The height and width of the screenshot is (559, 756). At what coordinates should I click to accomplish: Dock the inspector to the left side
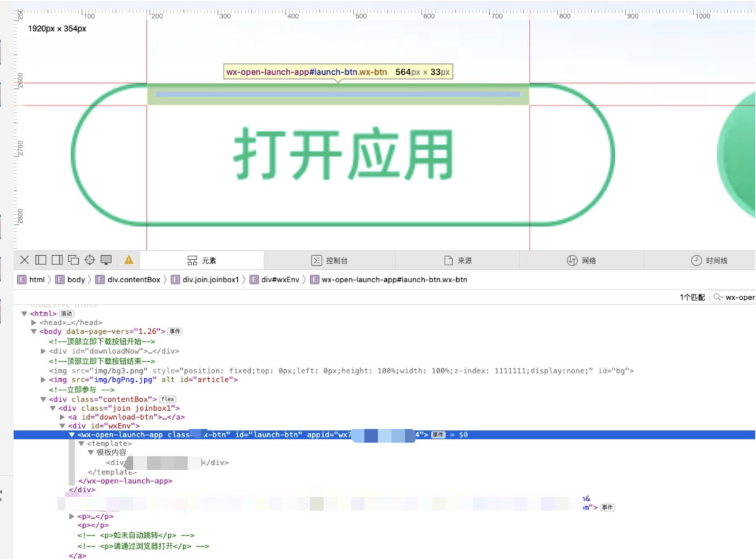(41, 260)
